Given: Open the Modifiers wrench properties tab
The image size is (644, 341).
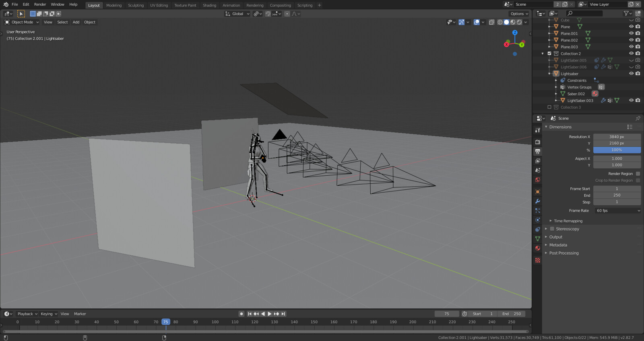Looking at the screenshot, I should 537,201.
